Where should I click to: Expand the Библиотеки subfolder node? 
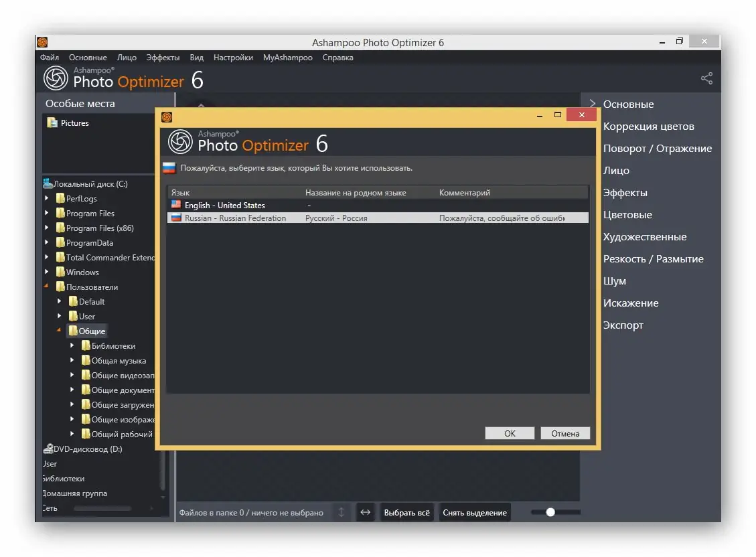(72, 345)
